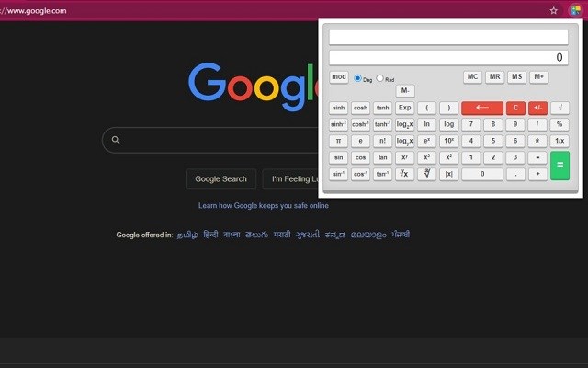
Task: Switch Google to the हिन्दी language link
Action: (210, 235)
